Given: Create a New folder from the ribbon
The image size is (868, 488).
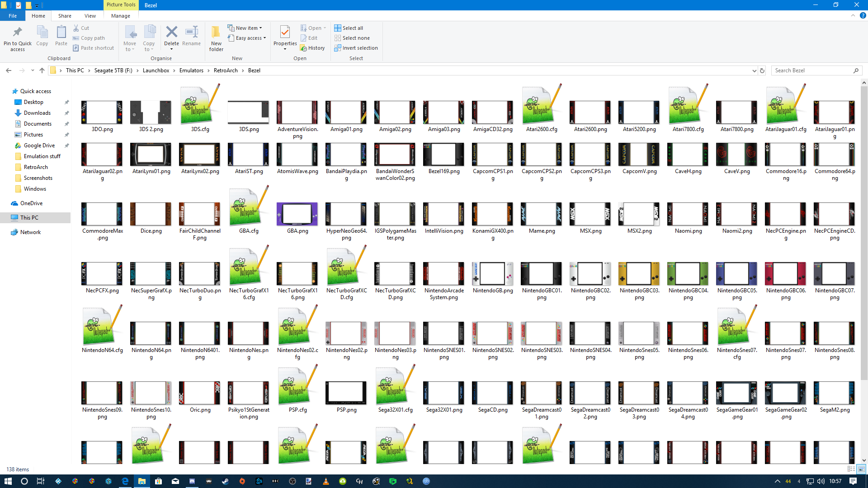Looking at the screenshot, I should [x=216, y=38].
